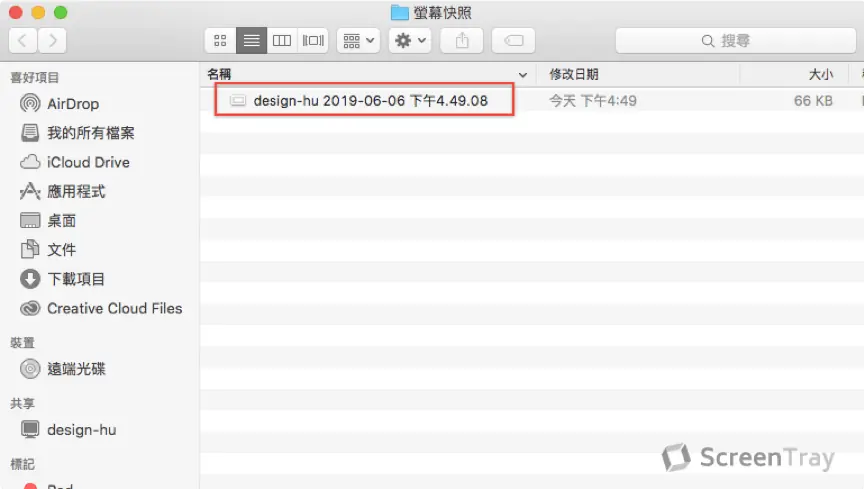
Task: Click the 文件 documents icon
Action: [x=30, y=249]
